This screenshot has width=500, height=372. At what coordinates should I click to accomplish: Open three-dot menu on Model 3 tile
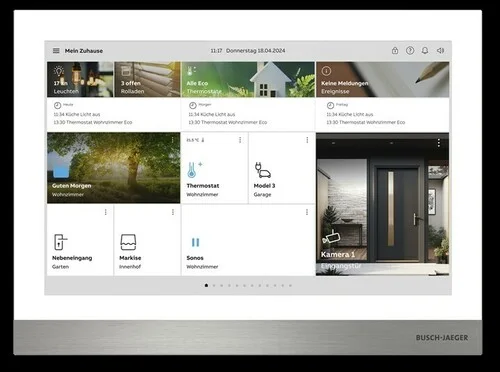[x=307, y=140]
